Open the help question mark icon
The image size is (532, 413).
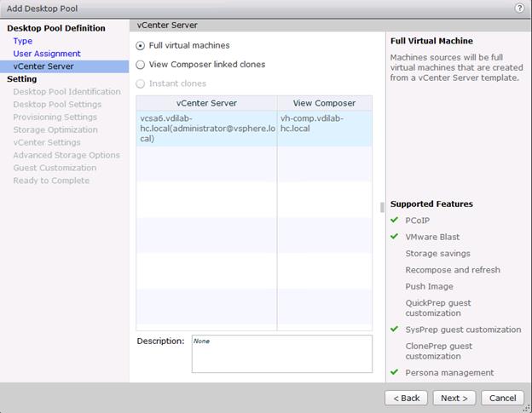tap(519, 9)
